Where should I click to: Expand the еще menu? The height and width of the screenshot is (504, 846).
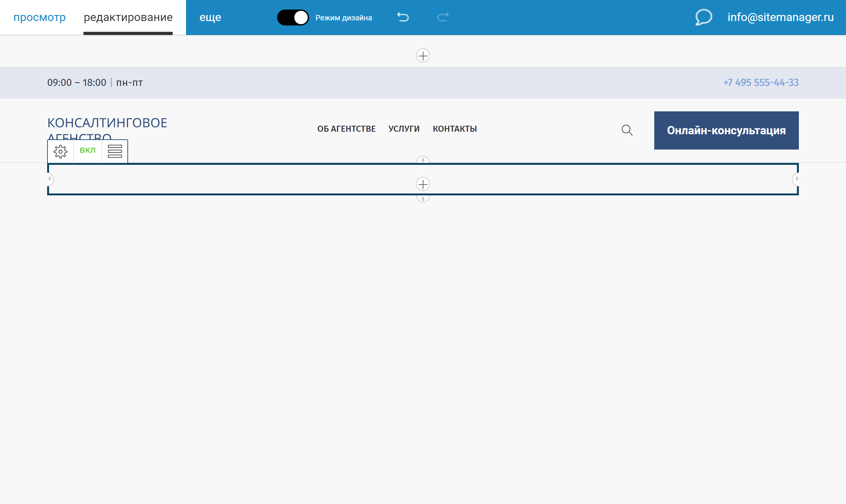point(210,17)
